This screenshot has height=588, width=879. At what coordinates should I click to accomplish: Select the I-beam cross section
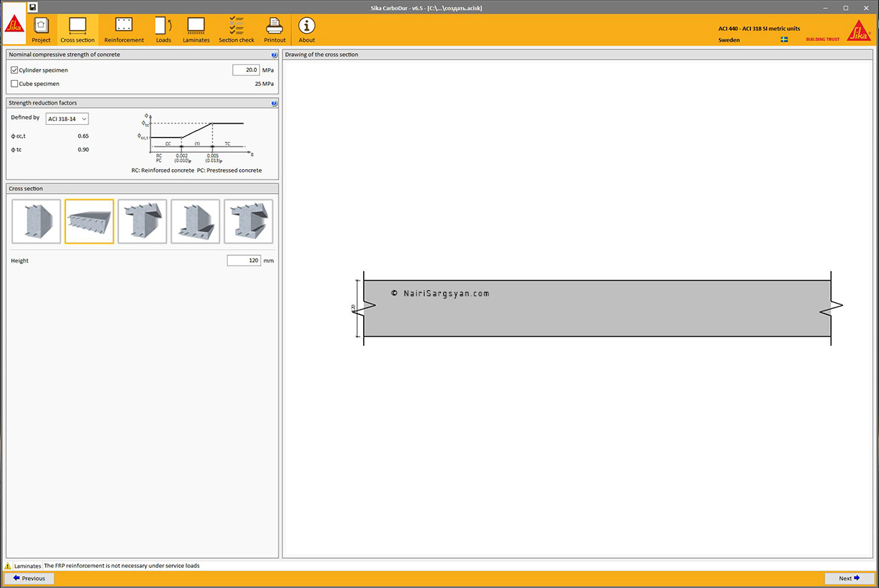tap(249, 221)
